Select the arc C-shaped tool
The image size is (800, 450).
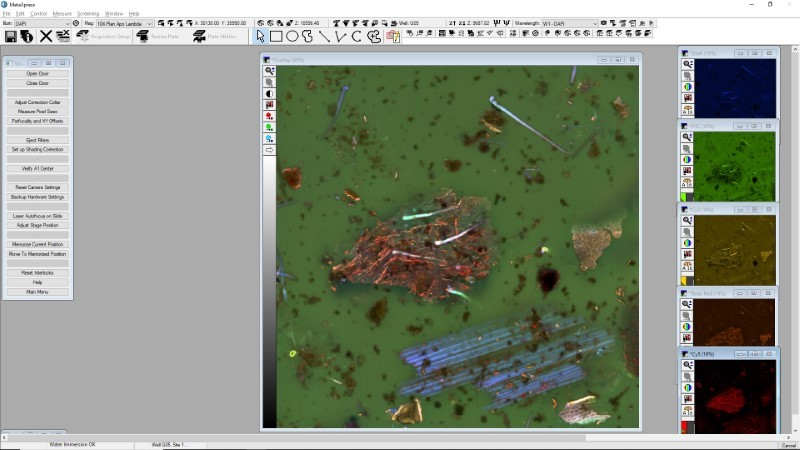356,36
